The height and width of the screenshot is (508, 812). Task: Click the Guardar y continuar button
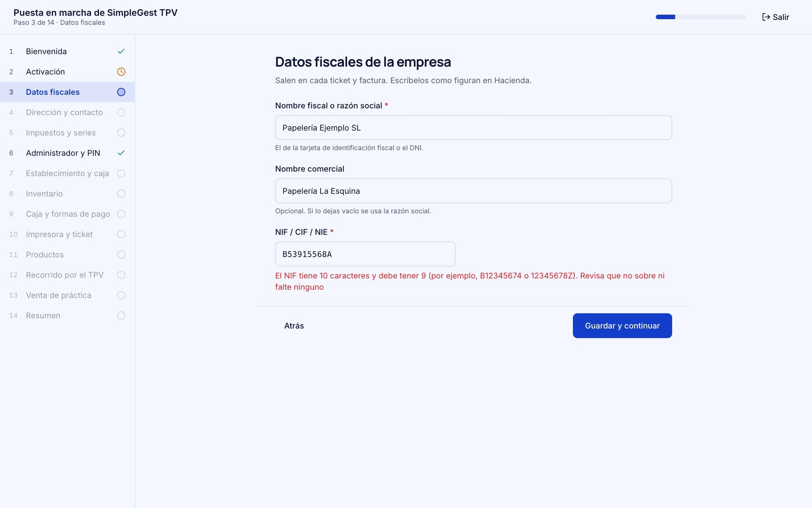(622, 325)
